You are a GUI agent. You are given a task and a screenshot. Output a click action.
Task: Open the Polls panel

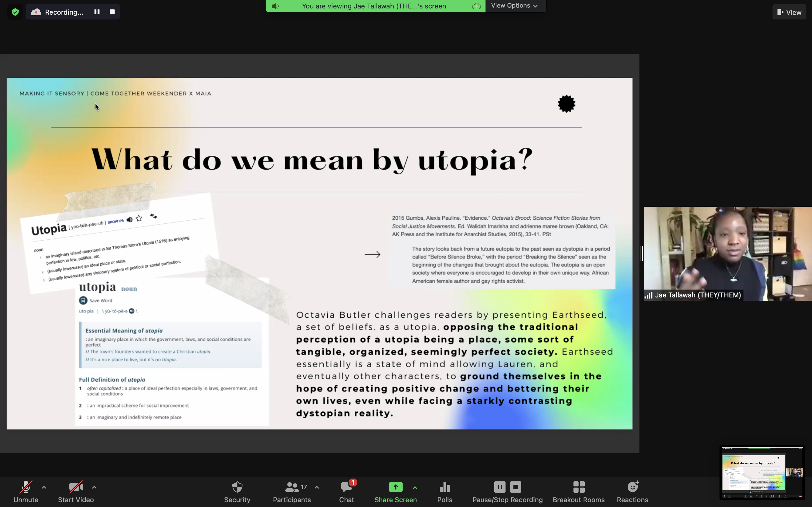point(445,491)
